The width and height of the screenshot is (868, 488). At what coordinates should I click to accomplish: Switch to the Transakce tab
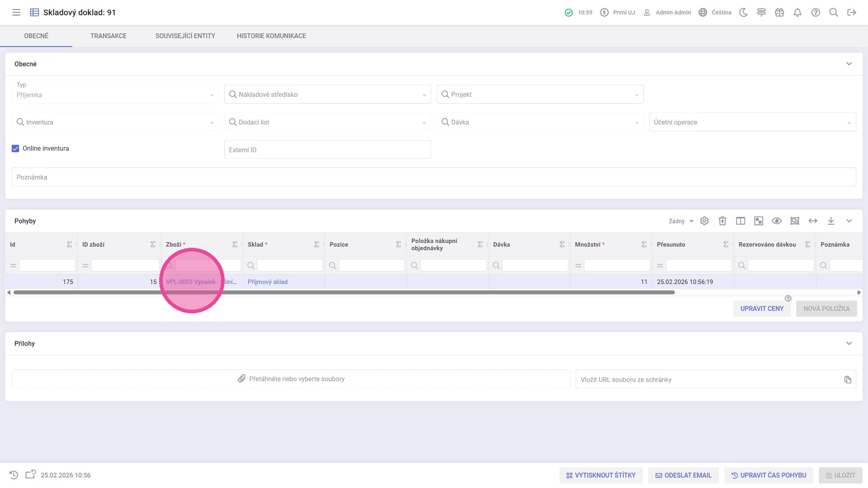click(x=108, y=36)
